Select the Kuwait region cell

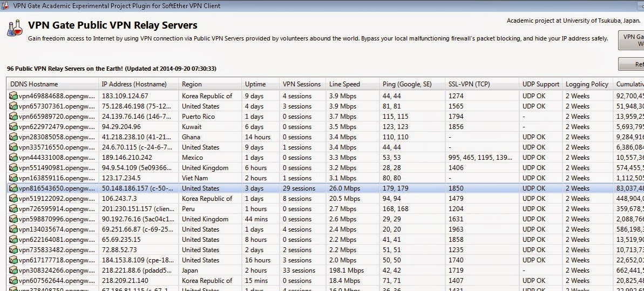192,127
